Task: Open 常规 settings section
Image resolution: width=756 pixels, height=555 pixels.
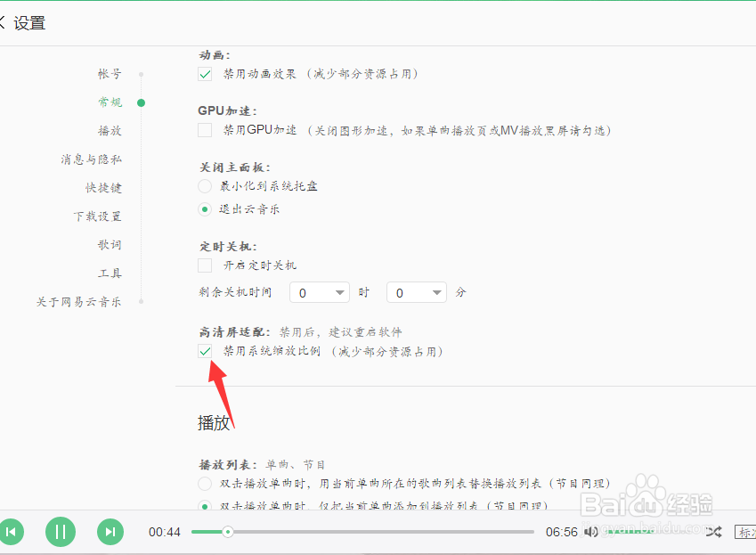Action: pos(110,102)
